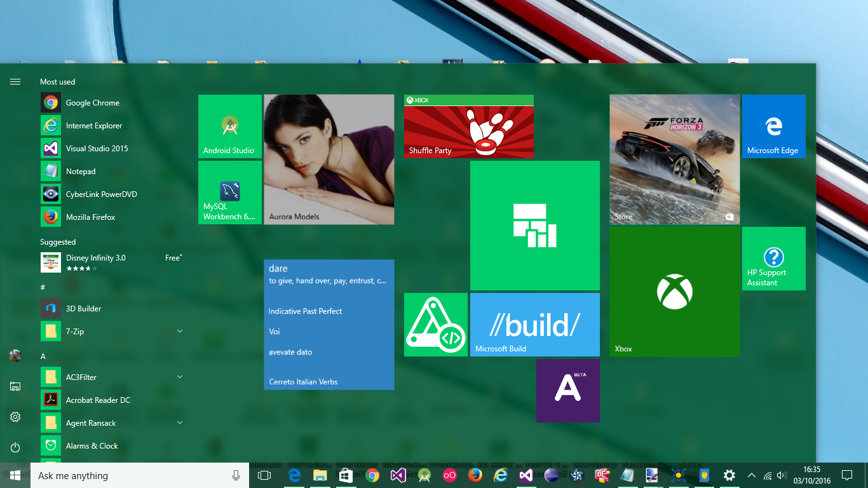Click the 'A' letter group header
Image resolution: width=868 pixels, height=488 pixels.
(43, 356)
